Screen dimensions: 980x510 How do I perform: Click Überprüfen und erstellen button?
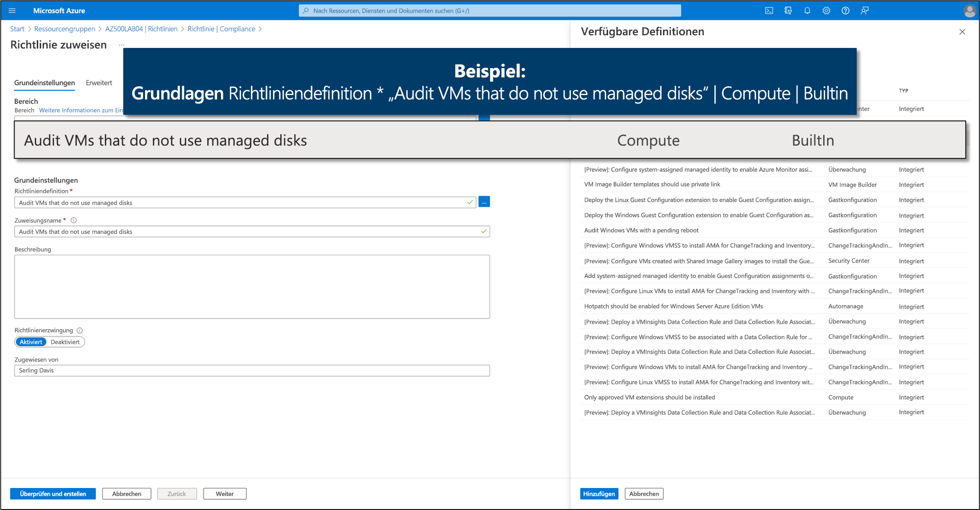[53, 494]
